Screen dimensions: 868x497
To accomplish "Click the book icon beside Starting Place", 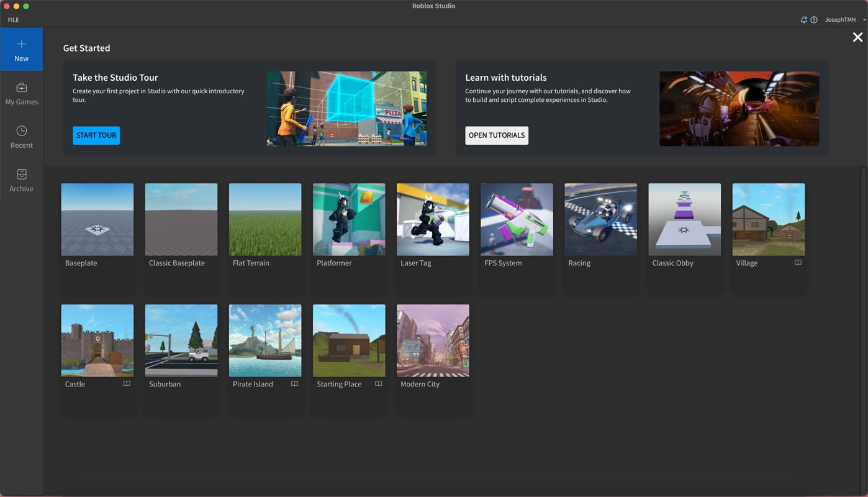I will (378, 384).
